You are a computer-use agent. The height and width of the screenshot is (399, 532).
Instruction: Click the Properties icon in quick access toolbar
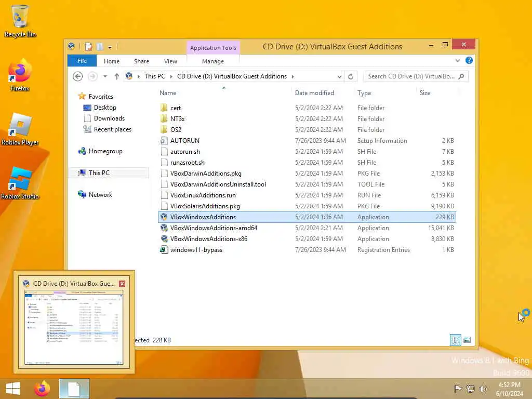tap(88, 46)
